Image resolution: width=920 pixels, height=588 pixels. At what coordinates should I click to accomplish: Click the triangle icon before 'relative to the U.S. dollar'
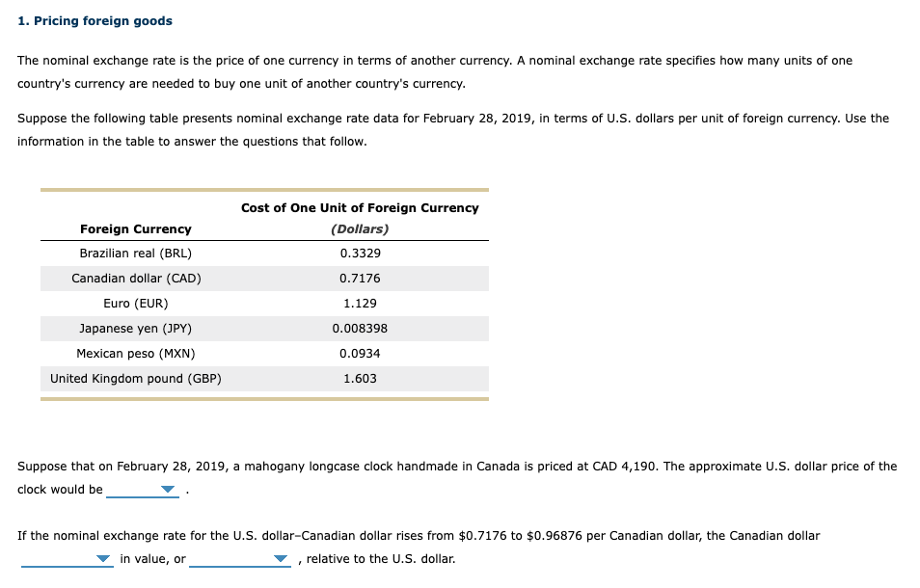coord(280,559)
